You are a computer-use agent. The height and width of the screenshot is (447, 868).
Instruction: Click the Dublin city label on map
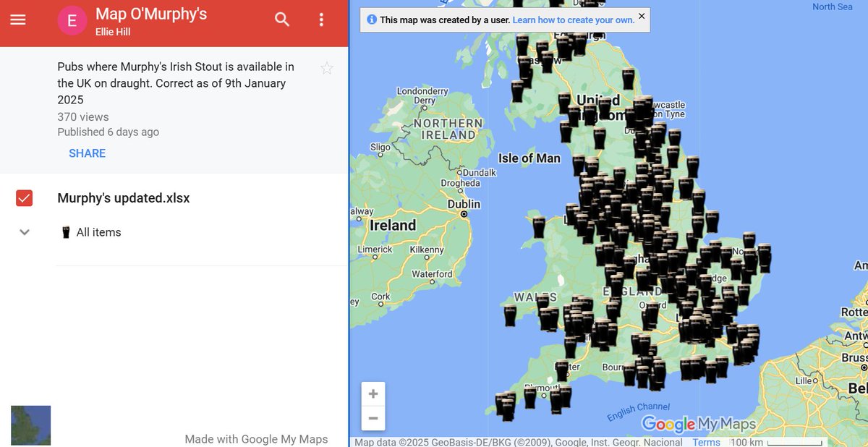pyautogui.click(x=464, y=204)
